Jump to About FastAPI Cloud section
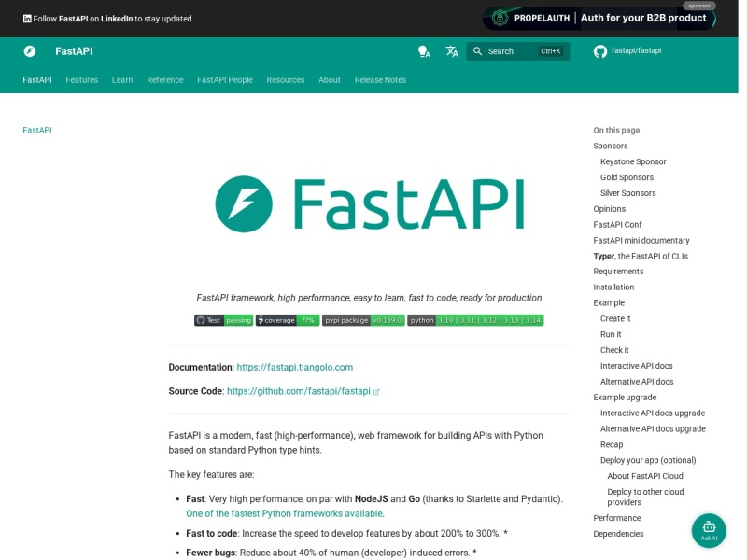 click(x=645, y=476)
